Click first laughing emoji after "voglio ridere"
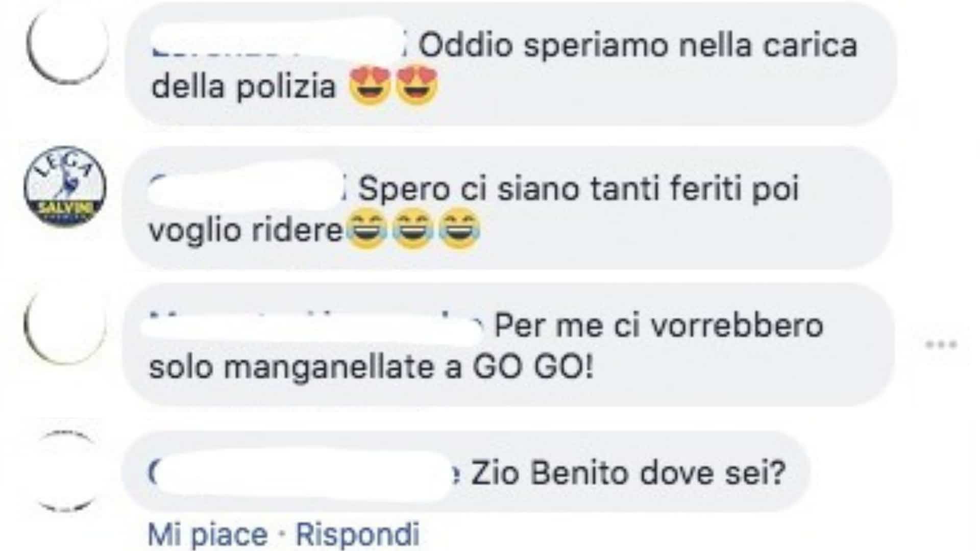 pyautogui.click(x=366, y=230)
